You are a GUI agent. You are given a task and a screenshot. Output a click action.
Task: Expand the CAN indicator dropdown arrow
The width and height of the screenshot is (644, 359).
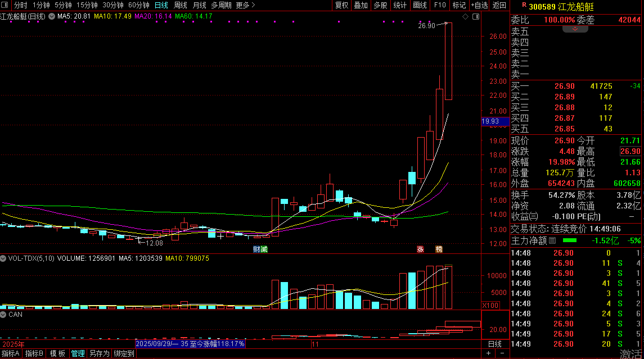pyautogui.click(x=3, y=315)
